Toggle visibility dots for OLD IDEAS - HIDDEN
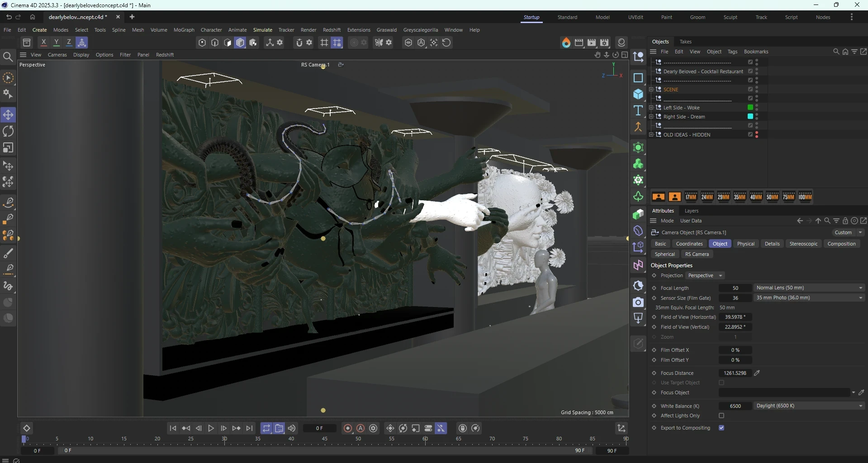This screenshot has height=463, width=868. 757,135
